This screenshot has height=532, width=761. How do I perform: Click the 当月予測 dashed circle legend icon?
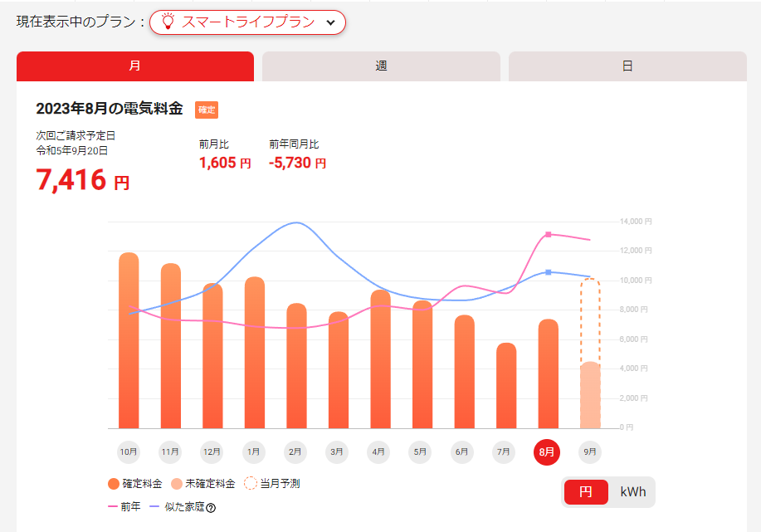(x=251, y=484)
